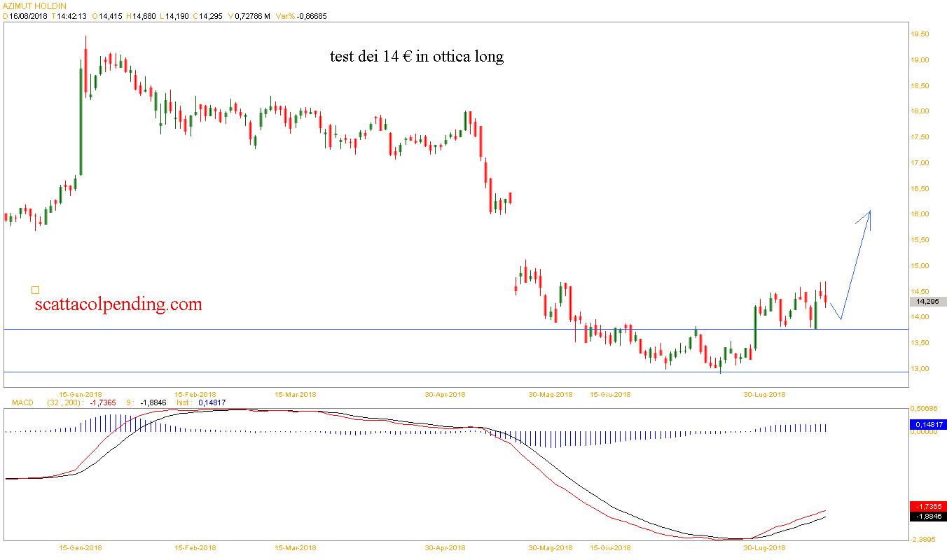The width and height of the screenshot is (947, 560).
Task: Select the 'test dei 14 € in ottica long' annotation
Action: pos(417,57)
